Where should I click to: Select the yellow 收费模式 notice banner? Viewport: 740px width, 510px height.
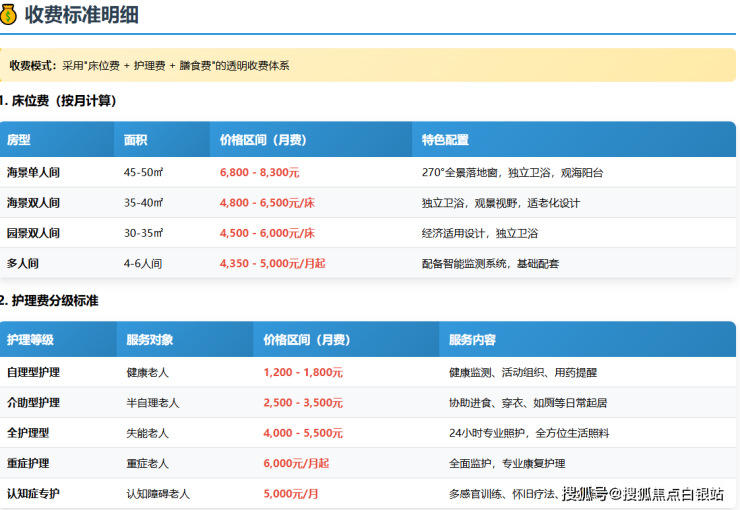(x=368, y=65)
